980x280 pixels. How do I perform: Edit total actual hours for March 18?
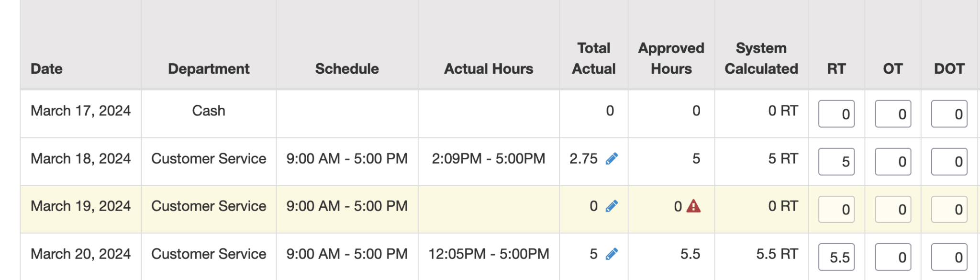point(612,159)
